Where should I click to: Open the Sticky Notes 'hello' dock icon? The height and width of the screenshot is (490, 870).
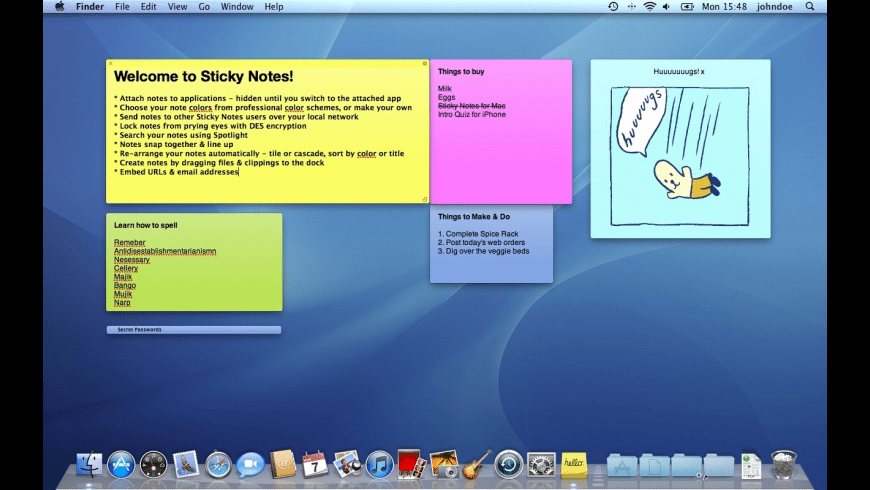573,464
